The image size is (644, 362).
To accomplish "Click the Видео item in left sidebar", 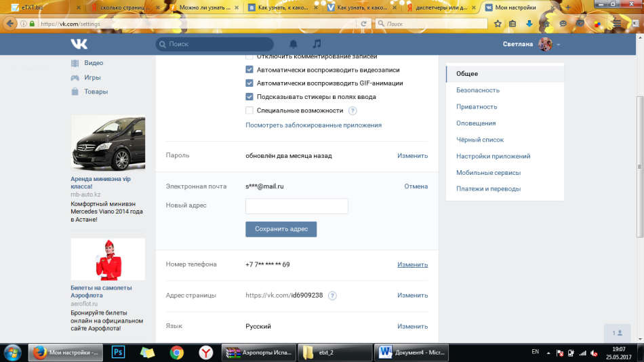I will click(94, 63).
